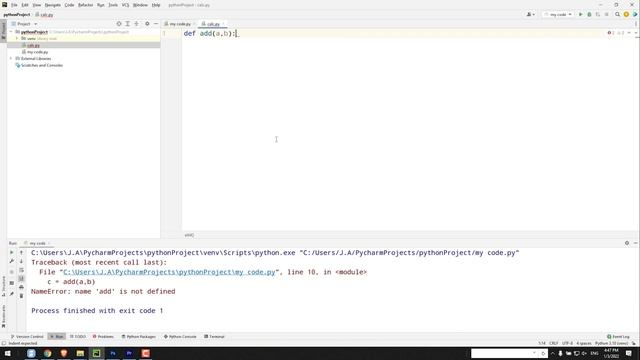
Task: Open Python Packages tool window
Action: (139, 337)
